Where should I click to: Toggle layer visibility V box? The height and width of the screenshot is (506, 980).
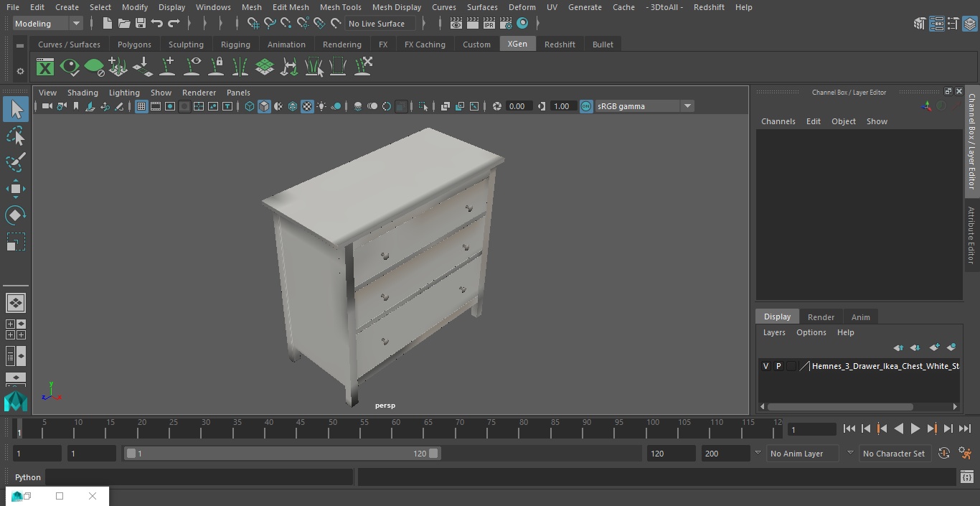point(765,366)
